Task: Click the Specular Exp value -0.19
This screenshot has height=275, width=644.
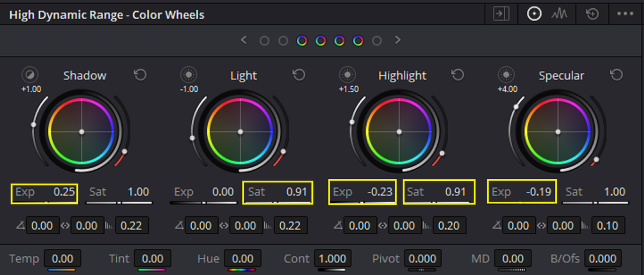Action: [539, 192]
